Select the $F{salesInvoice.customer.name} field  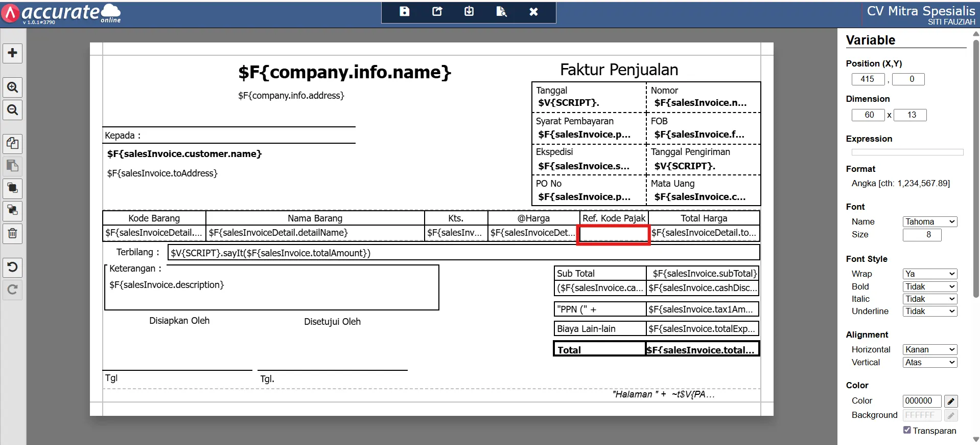tap(184, 154)
